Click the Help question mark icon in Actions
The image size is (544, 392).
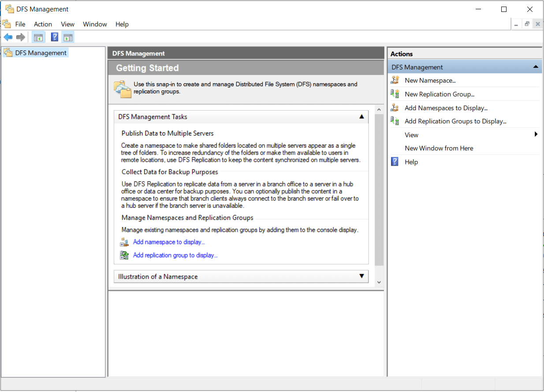point(395,162)
